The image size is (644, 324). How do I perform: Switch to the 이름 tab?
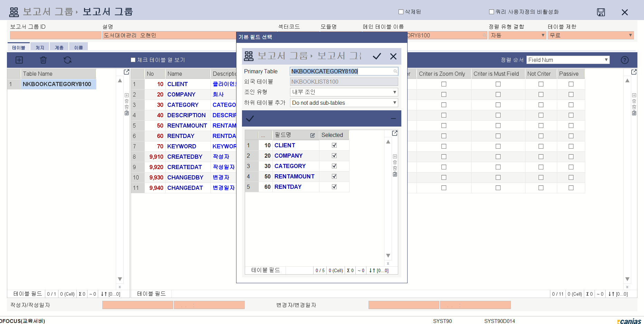click(x=78, y=47)
